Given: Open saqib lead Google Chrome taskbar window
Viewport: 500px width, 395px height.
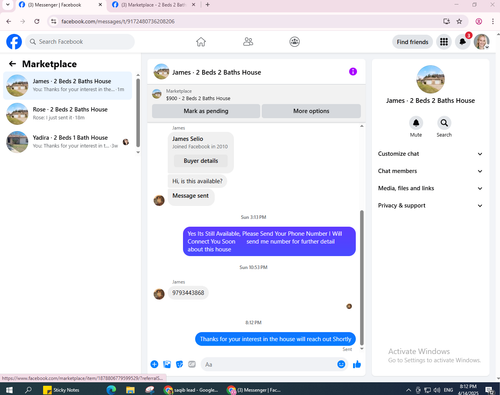Looking at the screenshot, I should click(191, 390).
